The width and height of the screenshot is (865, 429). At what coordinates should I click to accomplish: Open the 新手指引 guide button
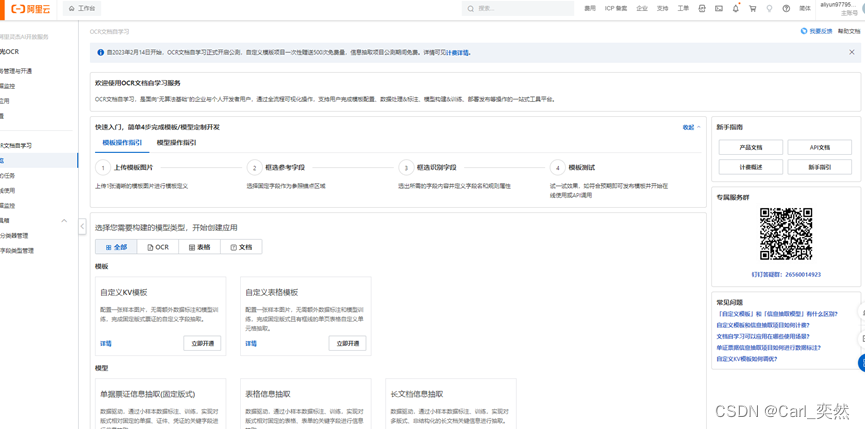point(820,167)
